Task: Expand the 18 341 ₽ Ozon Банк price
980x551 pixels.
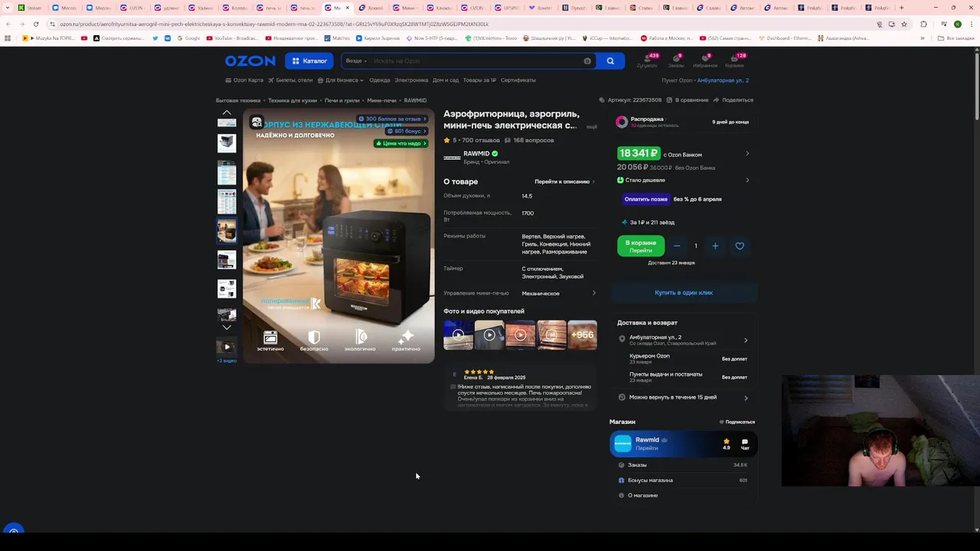Action: pyautogui.click(x=747, y=154)
